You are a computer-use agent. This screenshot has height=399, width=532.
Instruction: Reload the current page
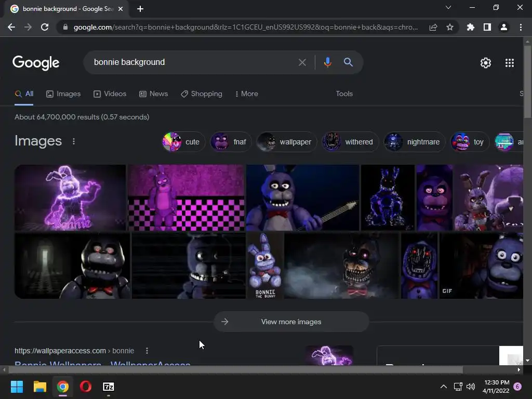[x=45, y=27]
